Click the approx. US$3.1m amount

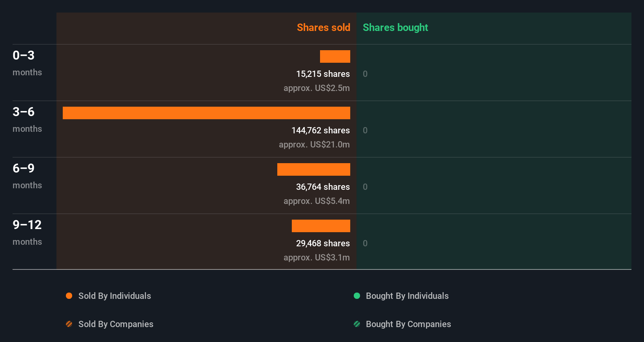coord(317,257)
